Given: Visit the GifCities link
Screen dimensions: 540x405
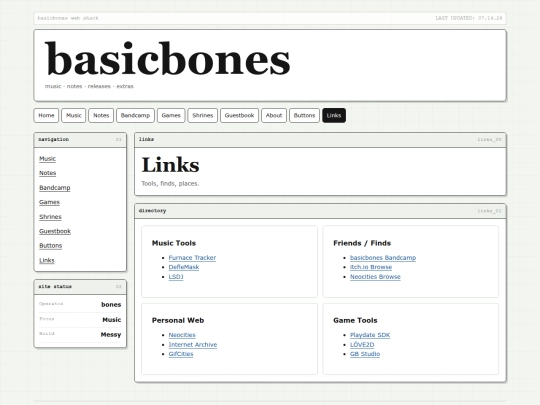Looking at the screenshot, I should [x=181, y=354].
